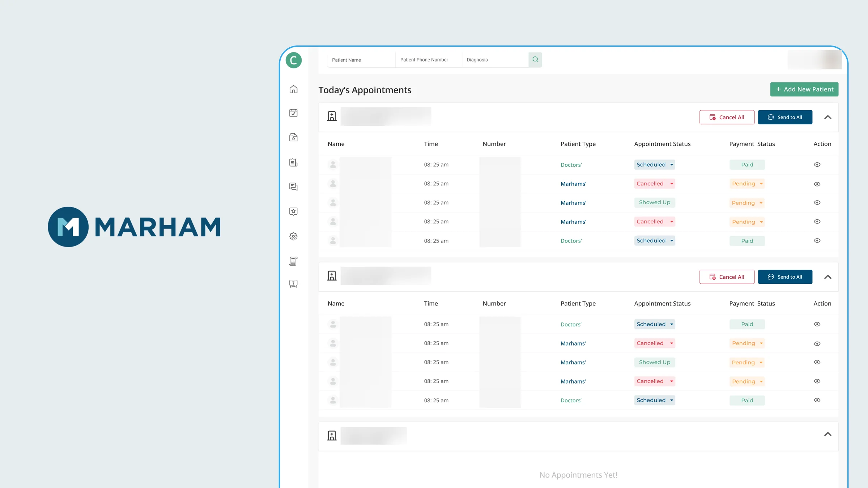Open first Pending dropdown in the second table

pos(747,343)
